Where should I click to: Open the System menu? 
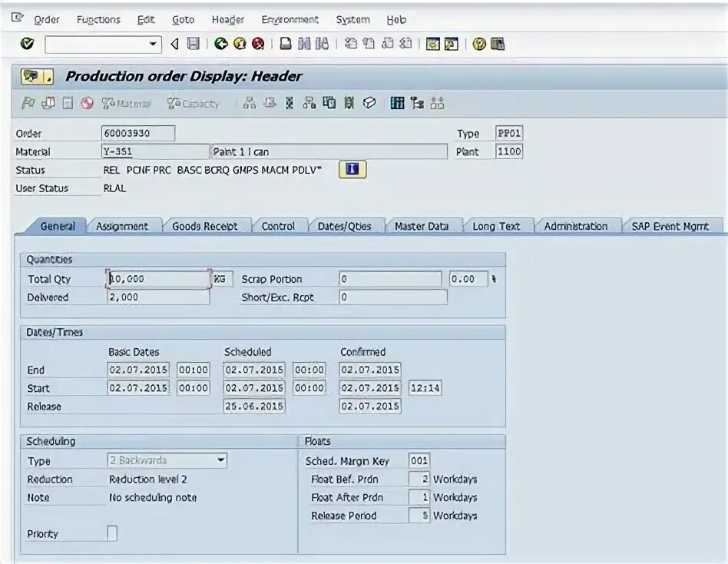point(352,19)
